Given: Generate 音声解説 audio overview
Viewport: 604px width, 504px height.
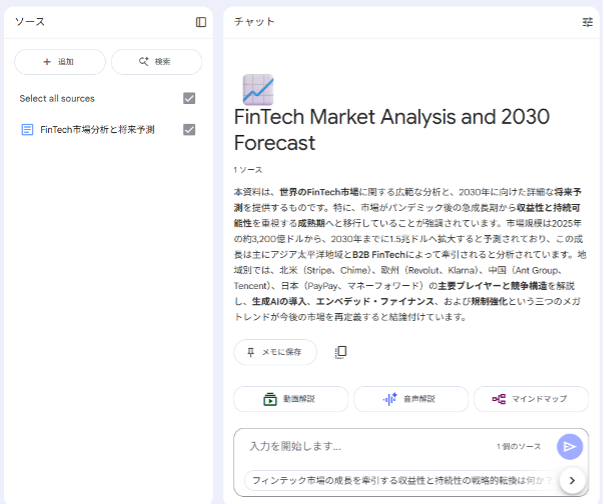Looking at the screenshot, I should 410,399.
